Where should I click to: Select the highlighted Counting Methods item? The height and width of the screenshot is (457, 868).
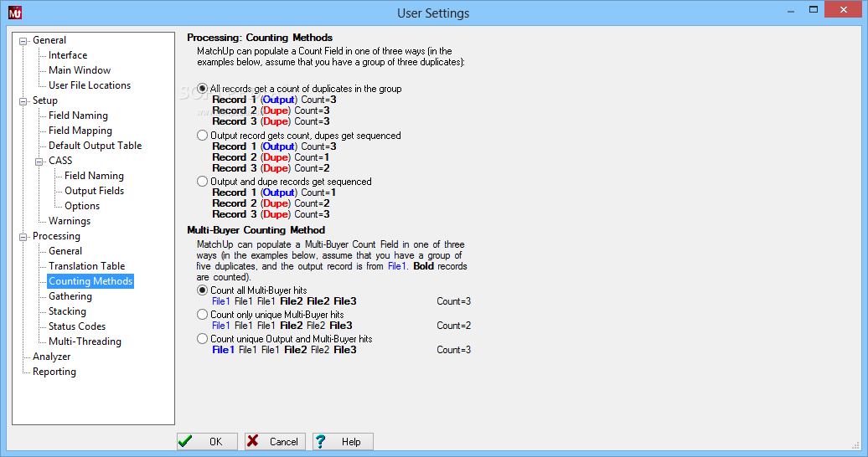click(x=90, y=281)
